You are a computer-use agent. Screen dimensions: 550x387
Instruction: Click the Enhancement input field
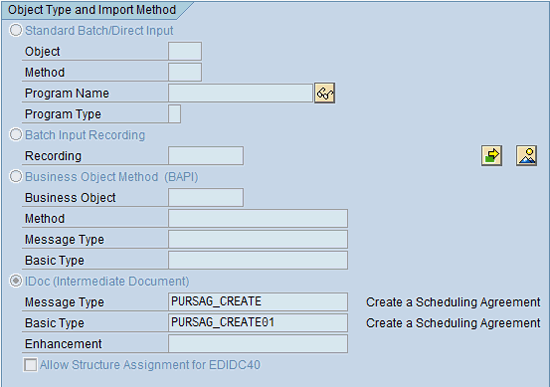click(258, 343)
